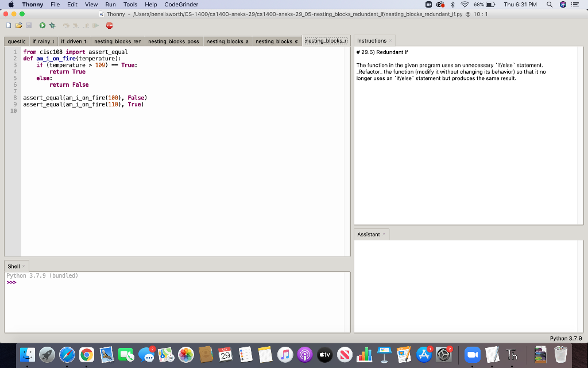Open System Preferences from the Dock
Screen dimensions: 588x368
click(444, 354)
